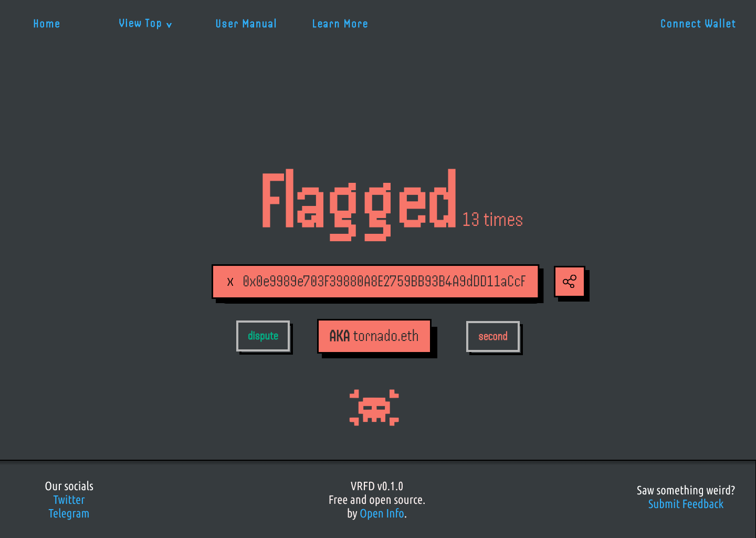Open the View Top dropdown menu
The height and width of the screenshot is (538, 756).
[x=145, y=24]
